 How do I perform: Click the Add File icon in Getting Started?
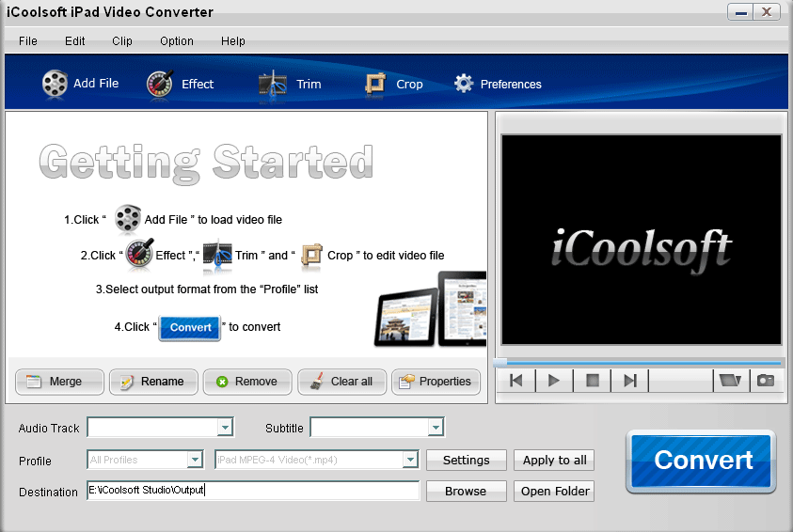pos(127,219)
